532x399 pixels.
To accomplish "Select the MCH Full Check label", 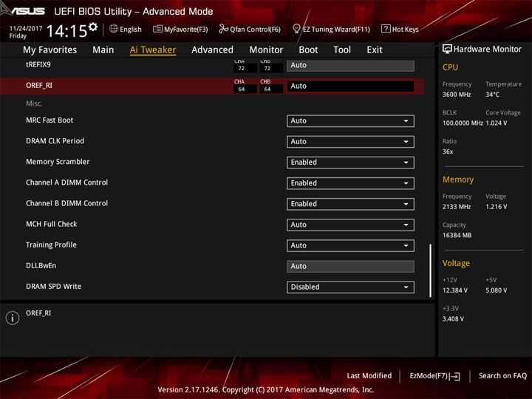I will click(x=52, y=224).
